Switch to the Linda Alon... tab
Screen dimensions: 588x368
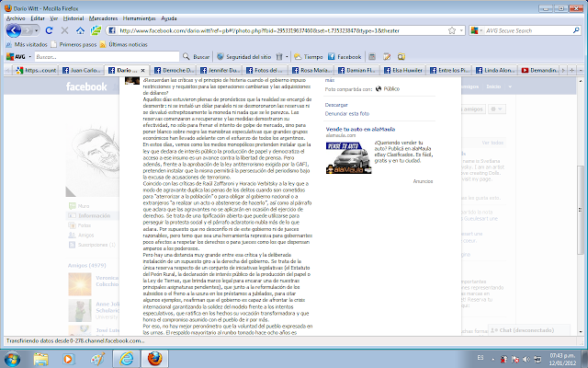495,70
